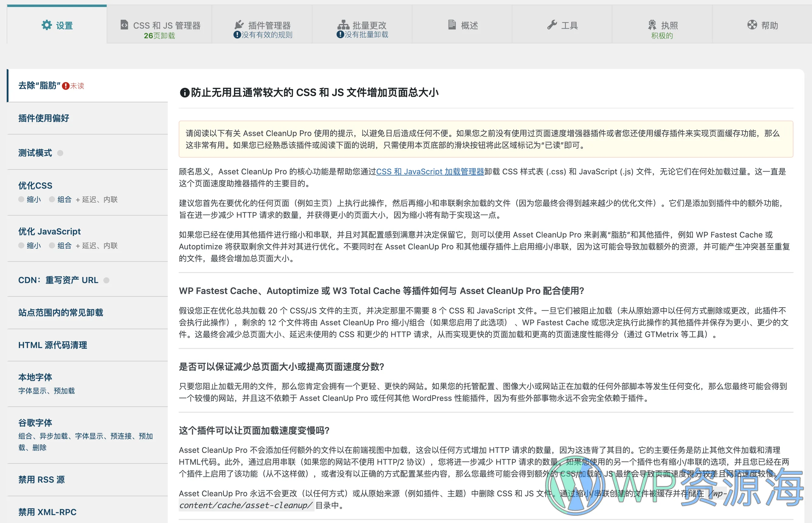Click the 缩小 dot under 优化 JavaScript
Viewport: 812px width, 523px height.
pos(21,245)
